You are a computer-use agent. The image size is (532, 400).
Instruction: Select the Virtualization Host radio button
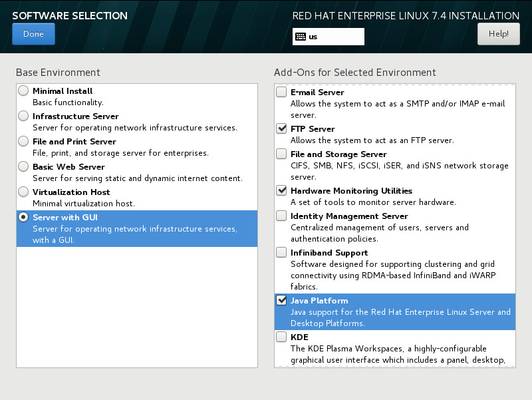pos(23,192)
